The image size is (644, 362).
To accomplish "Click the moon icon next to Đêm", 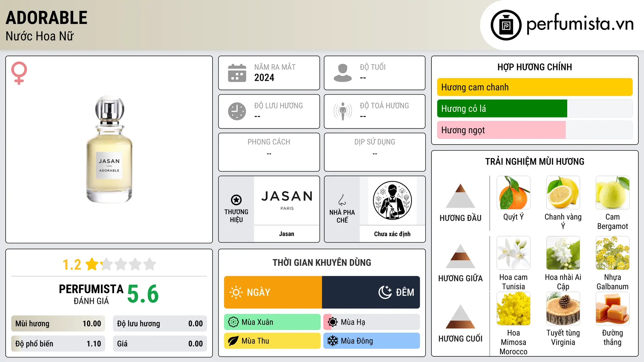I will coord(385,292).
